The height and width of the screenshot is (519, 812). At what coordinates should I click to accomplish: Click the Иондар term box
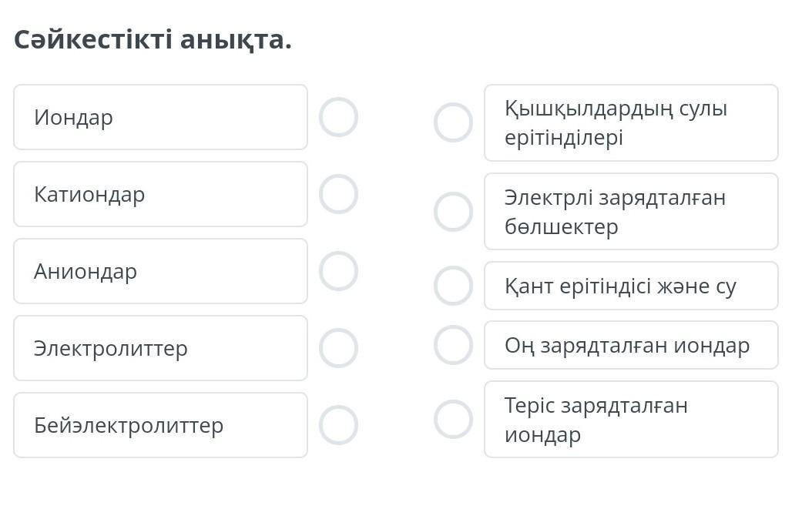(160, 117)
